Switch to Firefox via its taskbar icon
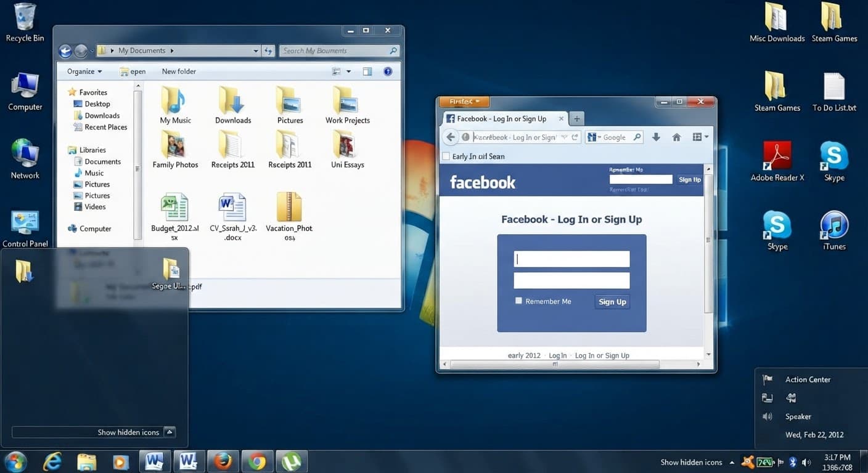The width and height of the screenshot is (868, 473). click(x=223, y=461)
